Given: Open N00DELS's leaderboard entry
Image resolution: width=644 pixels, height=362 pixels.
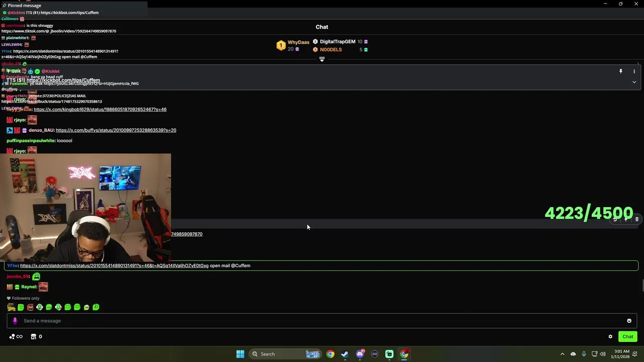Looking at the screenshot, I should pos(341,50).
